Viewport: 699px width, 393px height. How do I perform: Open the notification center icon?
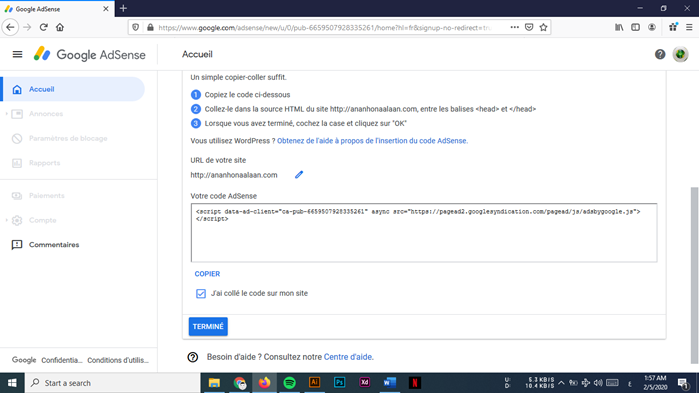pos(683,383)
